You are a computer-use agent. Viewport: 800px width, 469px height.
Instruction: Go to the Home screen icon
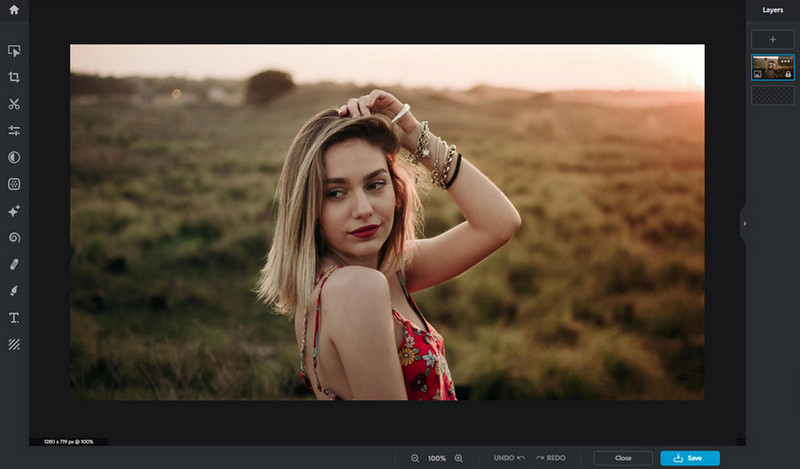point(14,10)
